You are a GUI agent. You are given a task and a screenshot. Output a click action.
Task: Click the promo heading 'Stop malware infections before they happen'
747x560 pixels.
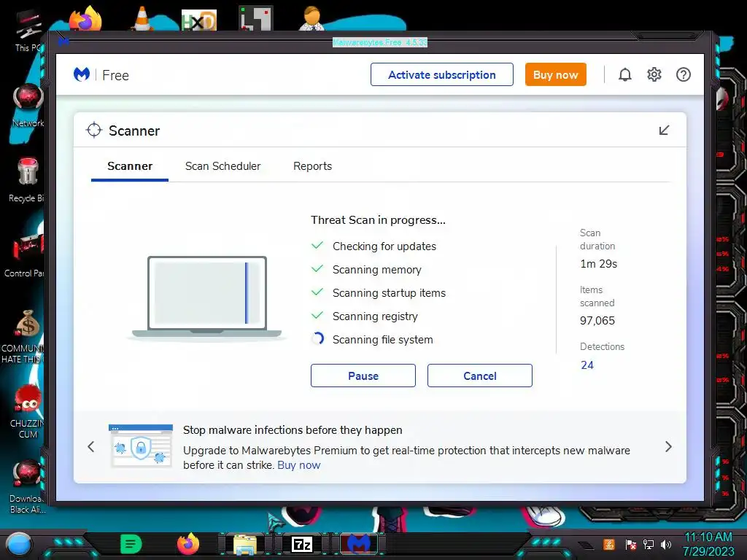coord(293,430)
